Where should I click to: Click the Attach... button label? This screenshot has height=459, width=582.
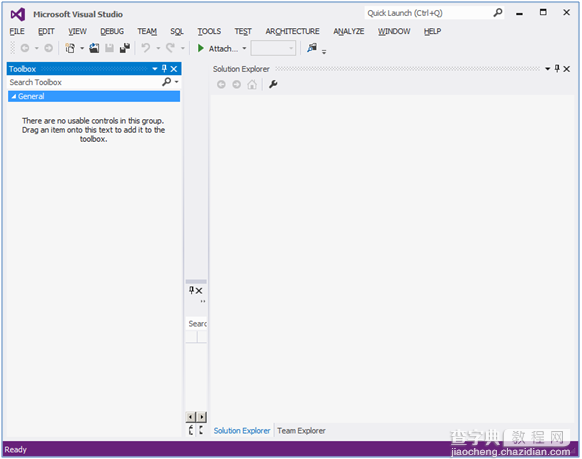point(223,49)
